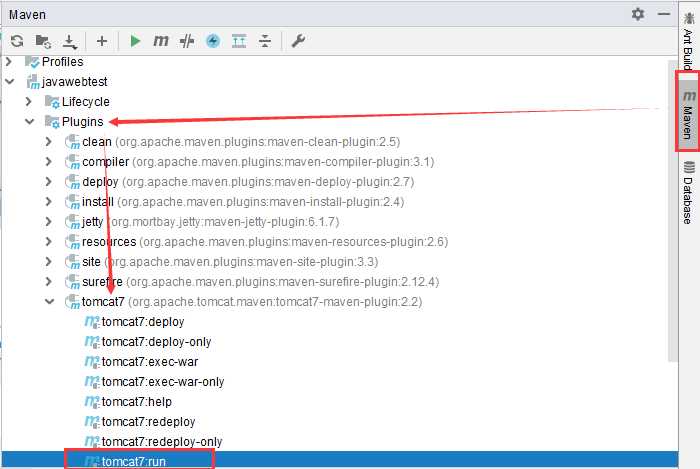Select the tomcat7:deploy-only goal

coord(157,342)
